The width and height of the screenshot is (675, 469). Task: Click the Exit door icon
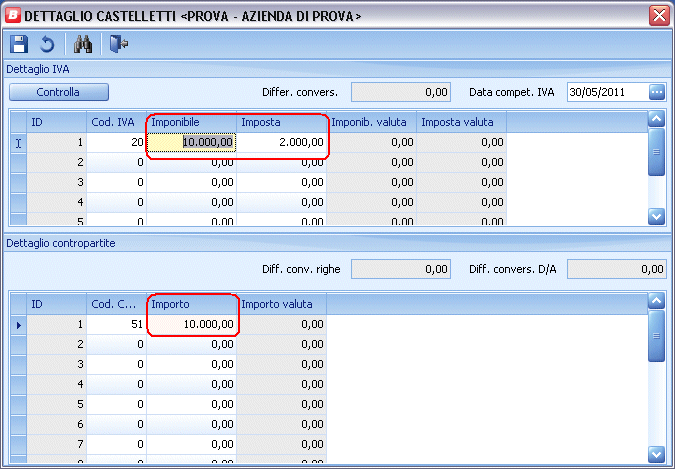point(118,44)
